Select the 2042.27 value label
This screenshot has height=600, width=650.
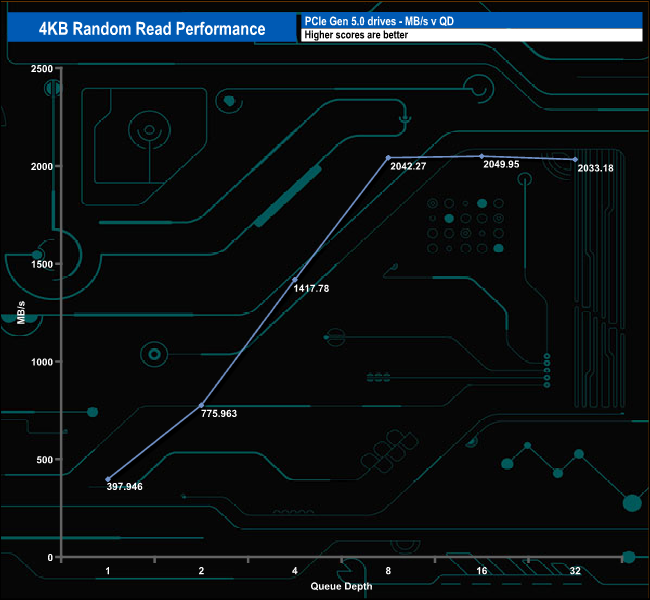tap(407, 166)
